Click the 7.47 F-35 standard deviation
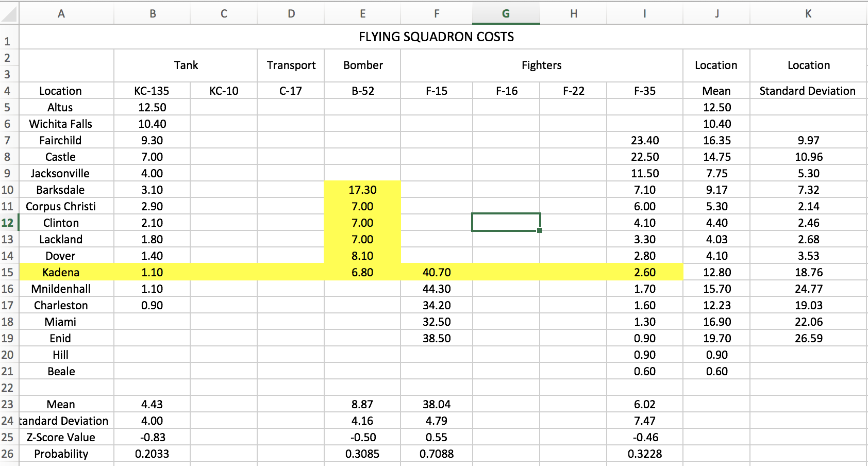Image resolution: width=868 pixels, height=466 pixels. click(645, 421)
